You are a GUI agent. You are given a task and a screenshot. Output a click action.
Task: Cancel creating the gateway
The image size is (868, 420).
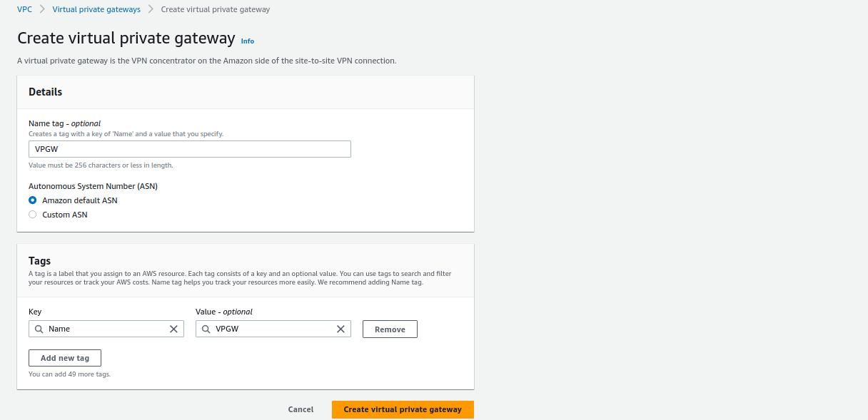point(301,409)
